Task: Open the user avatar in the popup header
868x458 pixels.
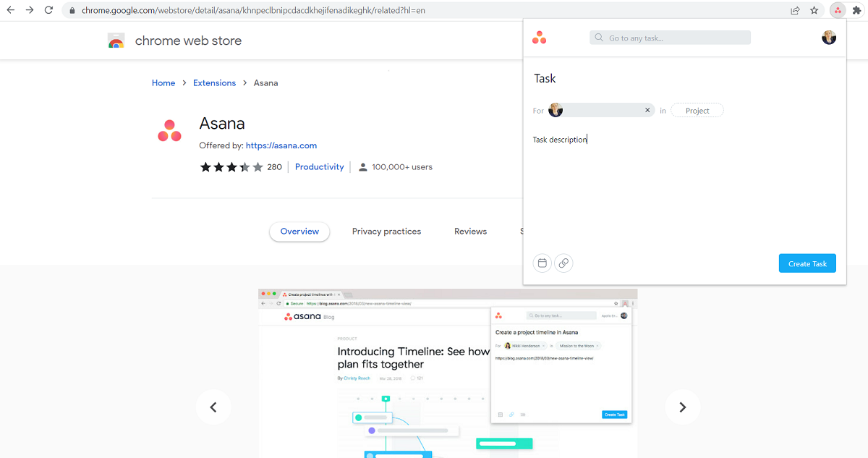Action: click(x=829, y=37)
